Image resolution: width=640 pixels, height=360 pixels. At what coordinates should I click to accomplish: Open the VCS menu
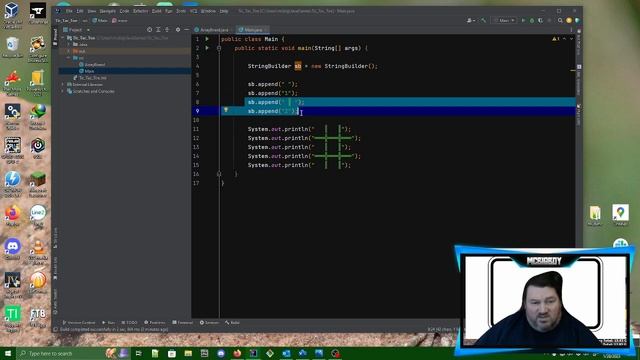[x=193, y=11]
